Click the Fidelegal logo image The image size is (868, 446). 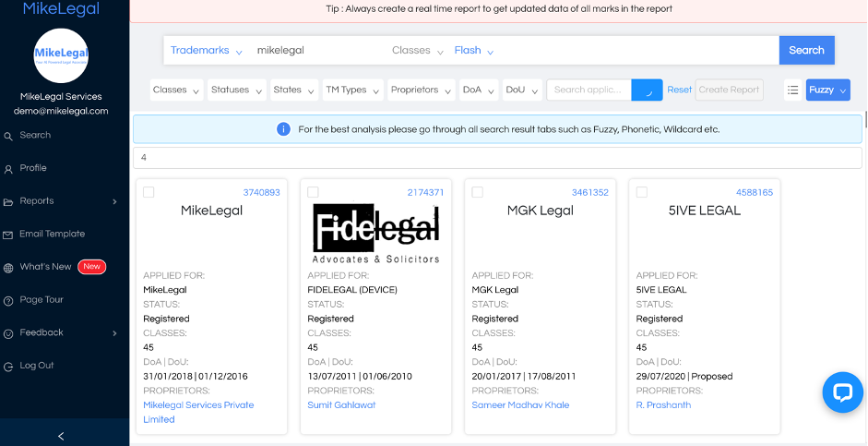(x=375, y=234)
